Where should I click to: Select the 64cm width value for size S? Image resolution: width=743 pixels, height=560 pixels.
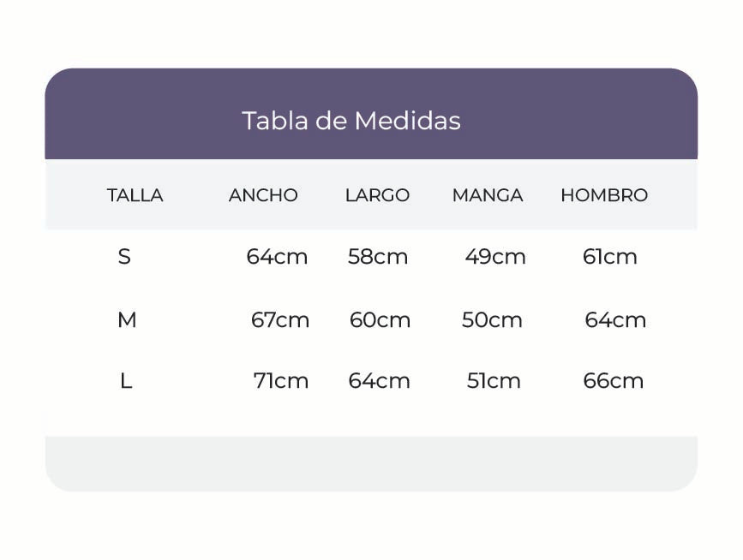[277, 257]
